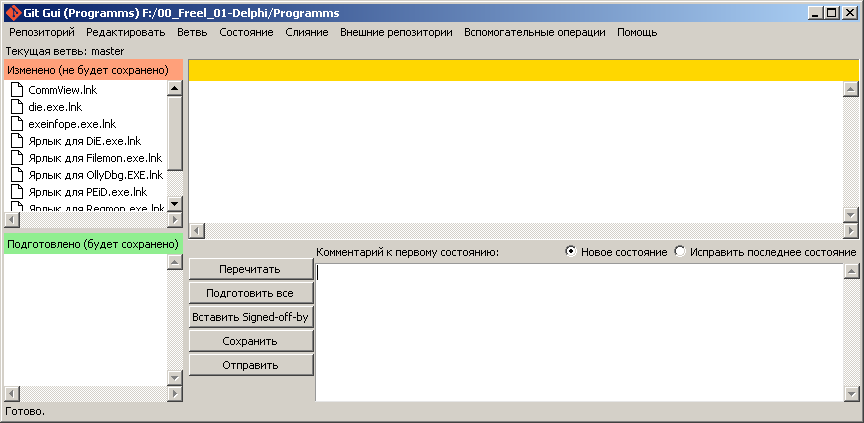Click the file icon next to die.exe.lnk
Image resolution: width=864 pixels, height=423 pixels.
(x=17, y=107)
